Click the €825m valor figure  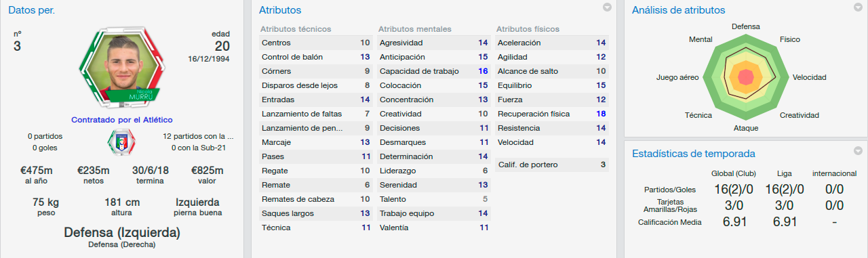pyautogui.click(x=208, y=171)
